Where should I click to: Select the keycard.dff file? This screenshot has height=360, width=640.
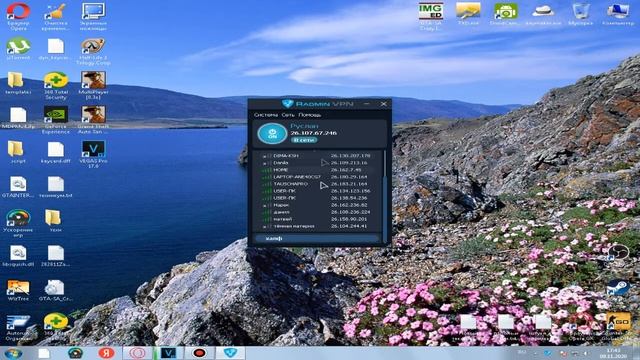point(56,152)
